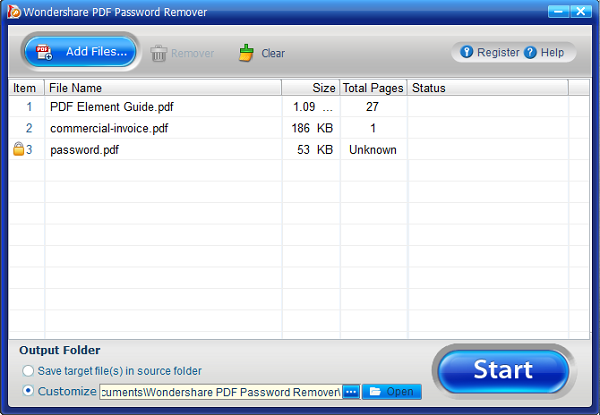Select commercial-invoice.pdf in the list
The height and width of the screenshot is (415, 600).
point(109,128)
